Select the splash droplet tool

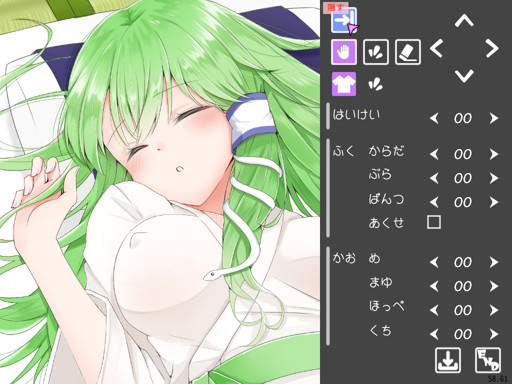click(376, 52)
